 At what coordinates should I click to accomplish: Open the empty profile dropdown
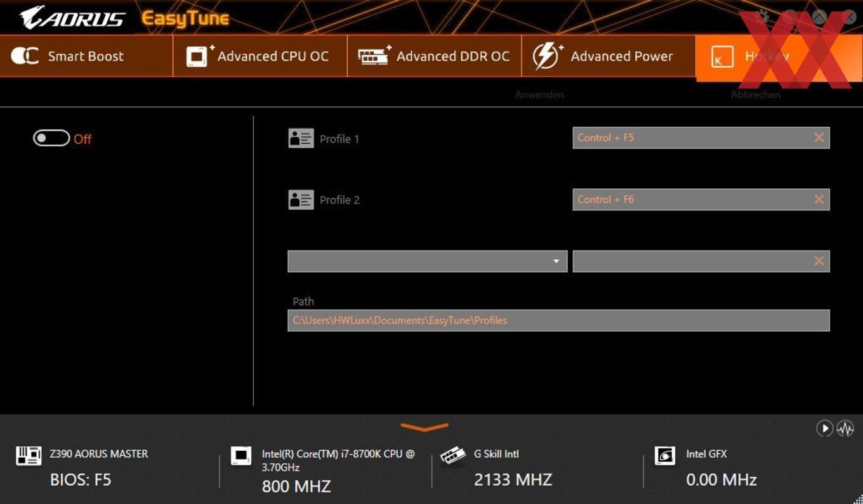(428, 261)
